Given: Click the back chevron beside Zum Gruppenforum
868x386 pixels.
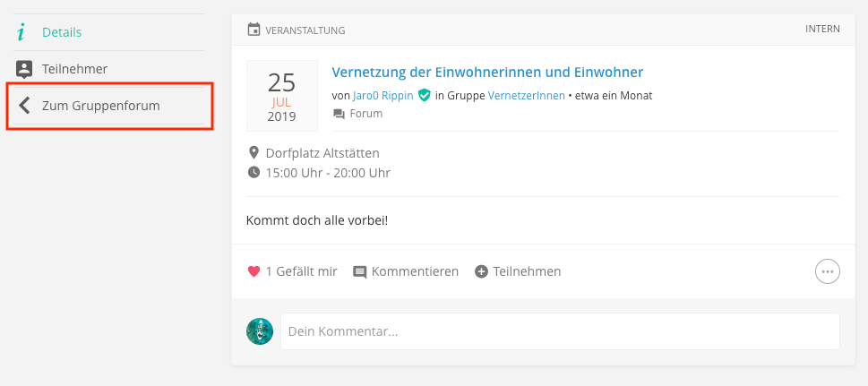Looking at the screenshot, I should 24,106.
